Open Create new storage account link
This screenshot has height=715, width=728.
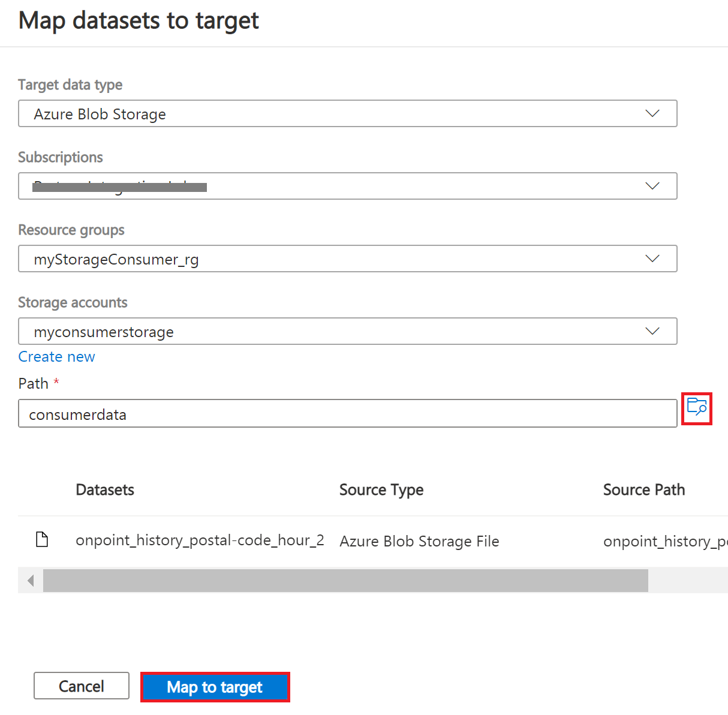coord(56,356)
